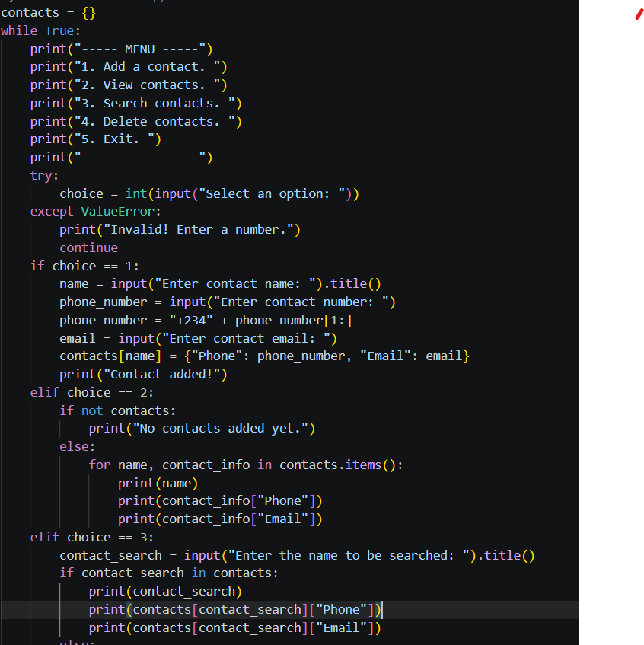This screenshot has height=645, width=644.
Task: Click the highlighted 'contacts[contact_search]["Phone"]' print line
Action: (235, 609)
